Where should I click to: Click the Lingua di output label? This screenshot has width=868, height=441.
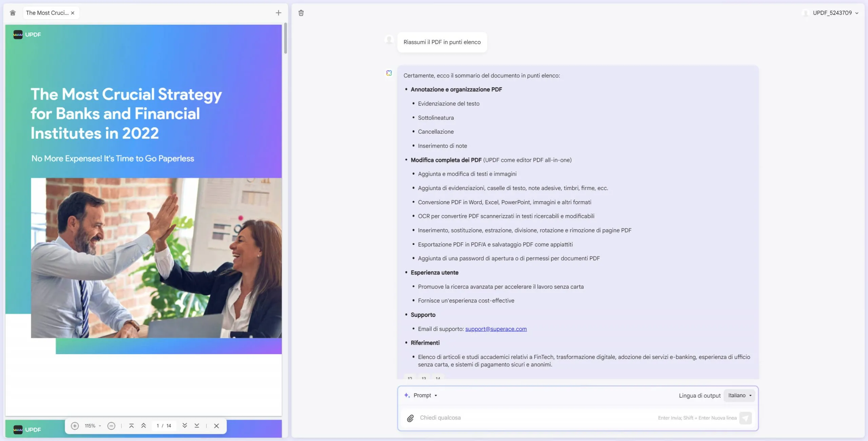tap(699, 396)
